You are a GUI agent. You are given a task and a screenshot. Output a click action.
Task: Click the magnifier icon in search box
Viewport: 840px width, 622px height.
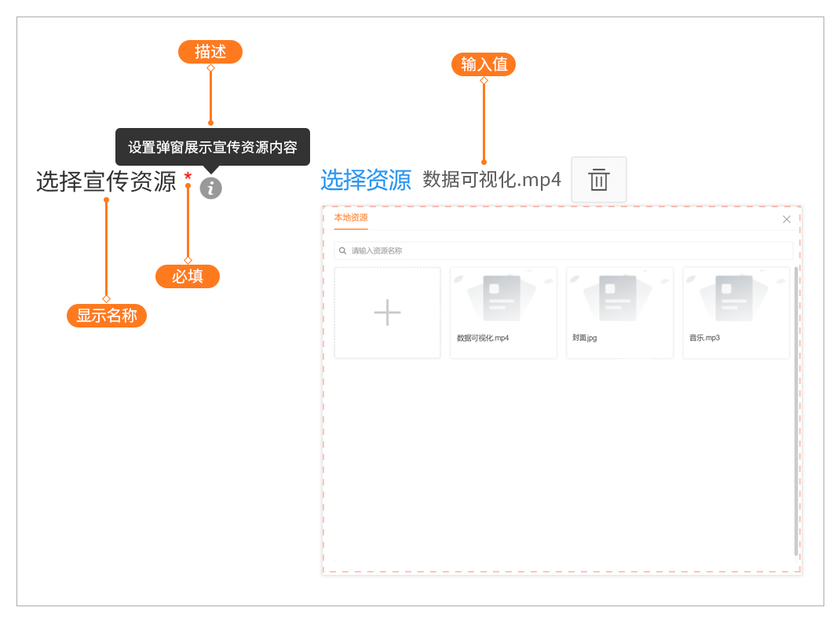coord(343,251)
